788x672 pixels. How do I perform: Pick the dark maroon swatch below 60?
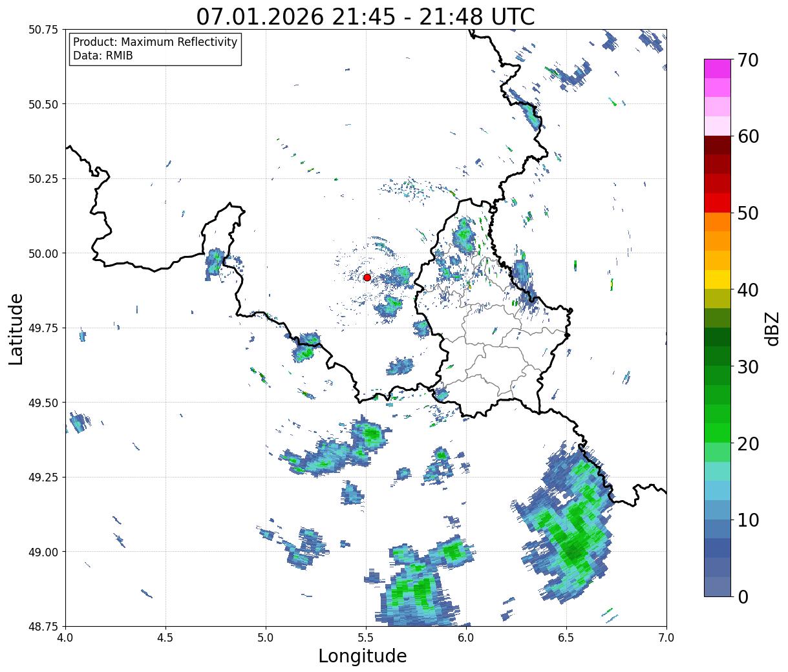(x=718, y=145)
